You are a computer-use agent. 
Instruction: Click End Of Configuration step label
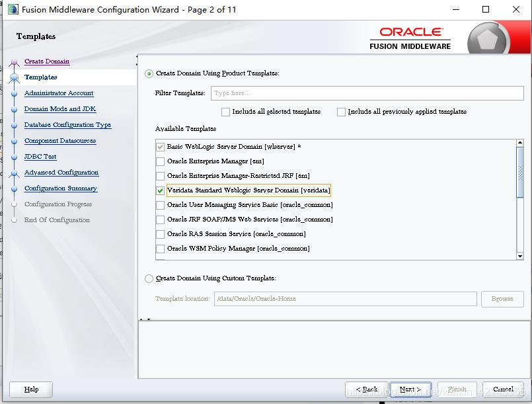pos(57,220)
